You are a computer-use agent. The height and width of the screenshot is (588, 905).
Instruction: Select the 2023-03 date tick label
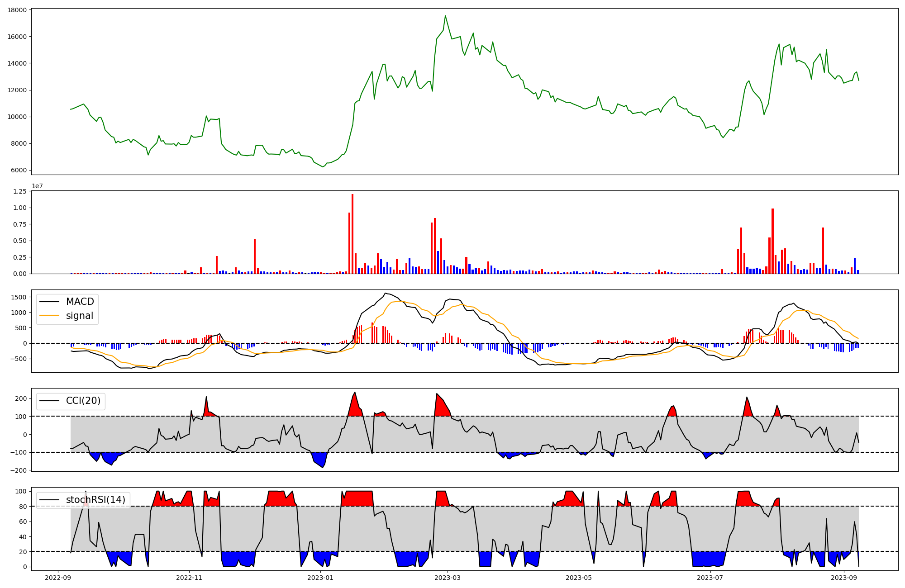tap(448, 578)
